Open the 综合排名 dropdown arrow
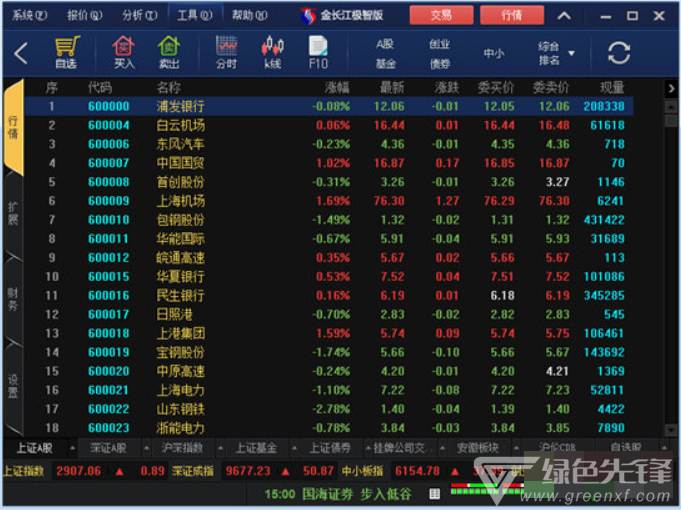Viewport: 681px width, 510px height. tap(572, 53)
